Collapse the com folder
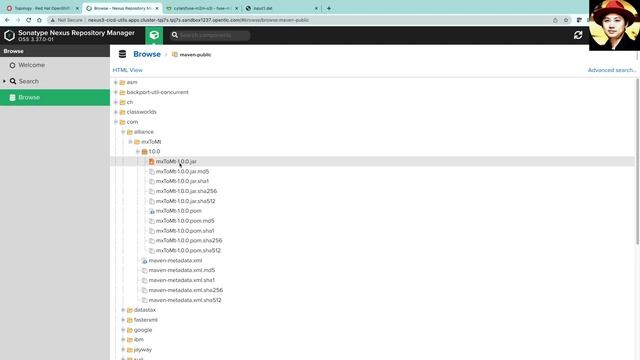The height and width of the screenshot is (360, 640). (x=116, y=122)
